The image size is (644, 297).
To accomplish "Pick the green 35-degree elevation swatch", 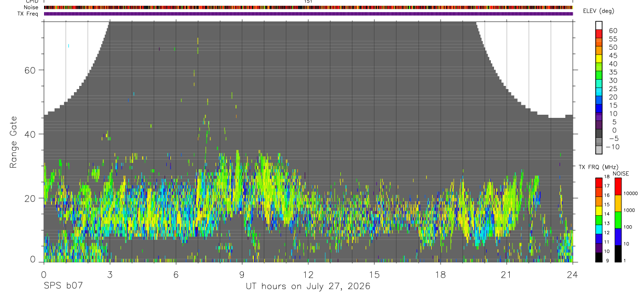I will [x=599, y=75].
